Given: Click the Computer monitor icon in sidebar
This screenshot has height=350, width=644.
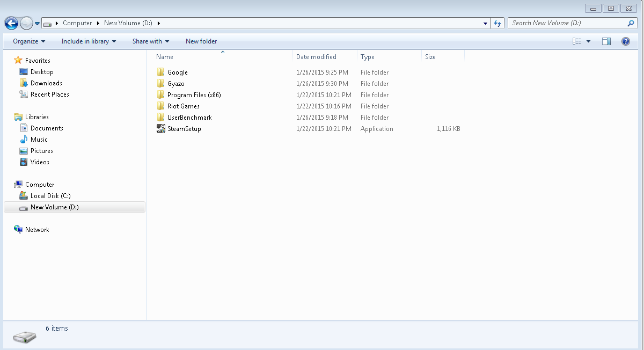Looking at the screenshot, I should (x=18, y=184).
